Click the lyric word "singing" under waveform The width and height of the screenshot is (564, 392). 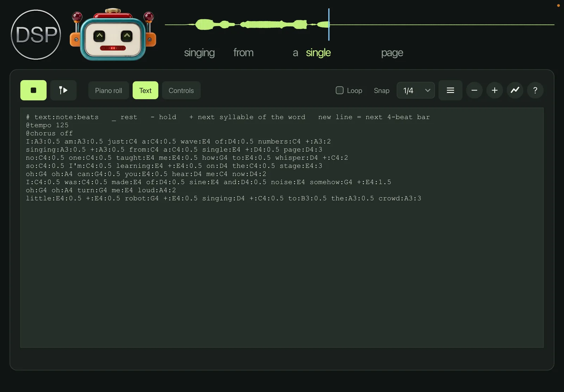(x=200, y=53)
